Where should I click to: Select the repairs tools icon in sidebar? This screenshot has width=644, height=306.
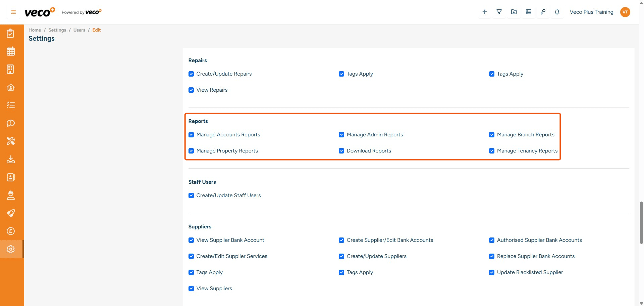(11, 141)
